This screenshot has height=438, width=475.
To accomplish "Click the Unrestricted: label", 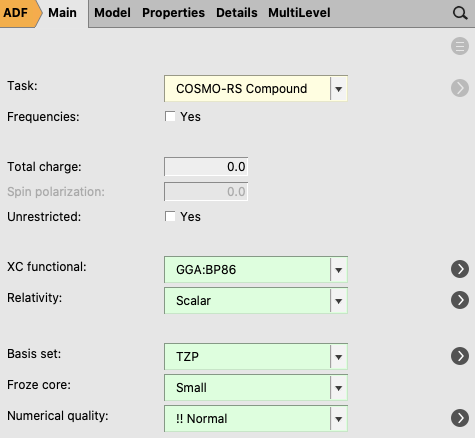I will tap(44, 217).
